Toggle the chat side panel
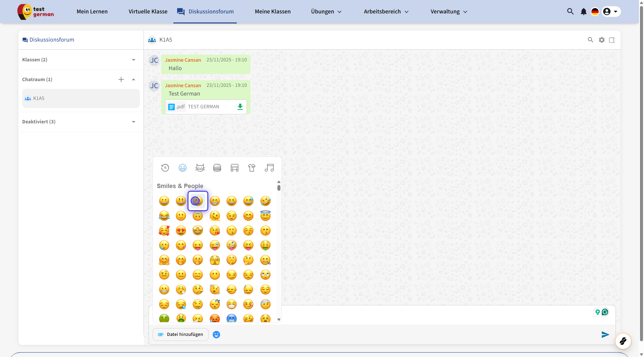Screen dimensions: 644x357 tap(612, 40)
